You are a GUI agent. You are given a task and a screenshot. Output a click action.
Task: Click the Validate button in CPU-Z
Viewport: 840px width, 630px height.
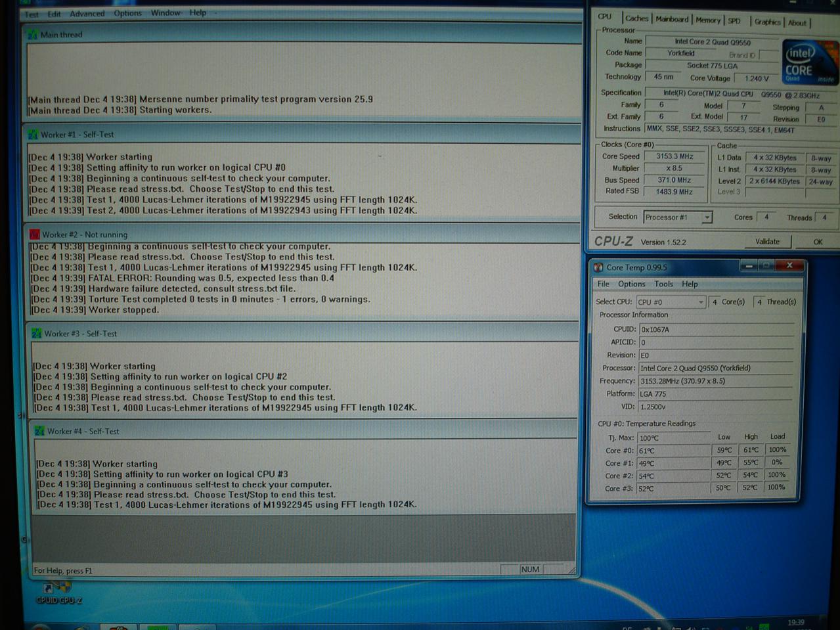point(767,242)
